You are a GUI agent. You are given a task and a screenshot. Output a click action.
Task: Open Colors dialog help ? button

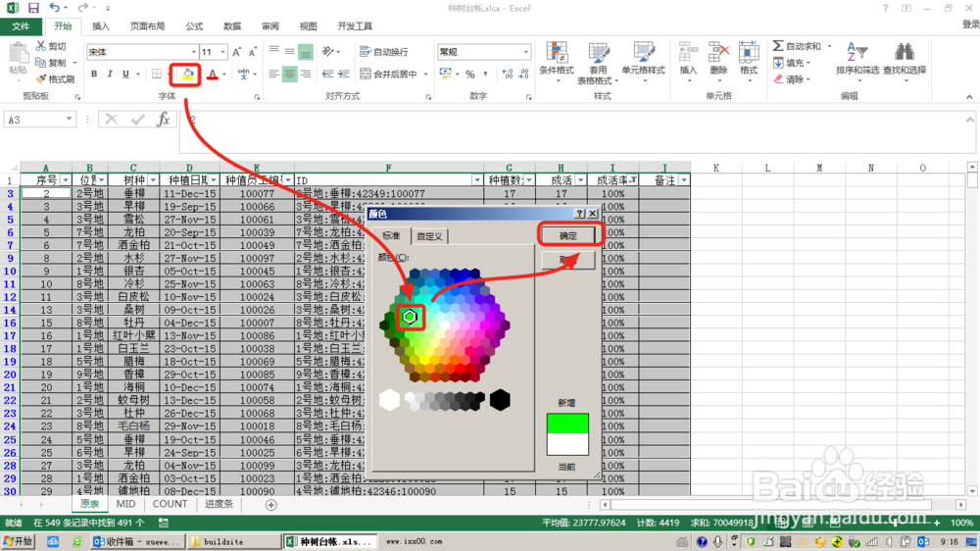579,214
